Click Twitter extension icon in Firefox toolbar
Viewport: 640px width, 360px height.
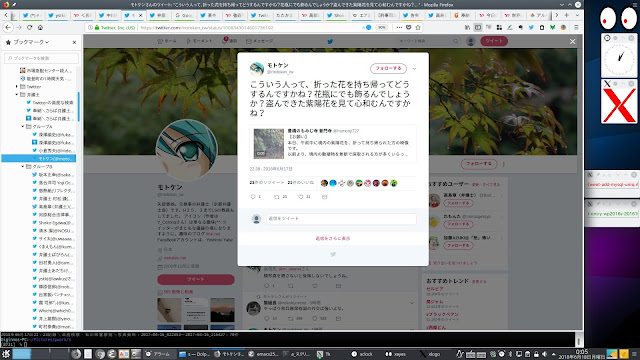pyautogui.click(x=531, y=27)
